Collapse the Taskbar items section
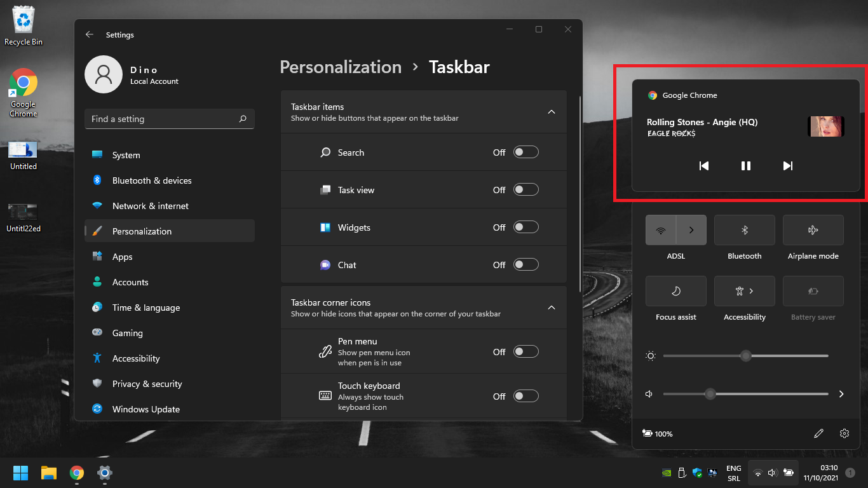 click(x=552, y=112)
